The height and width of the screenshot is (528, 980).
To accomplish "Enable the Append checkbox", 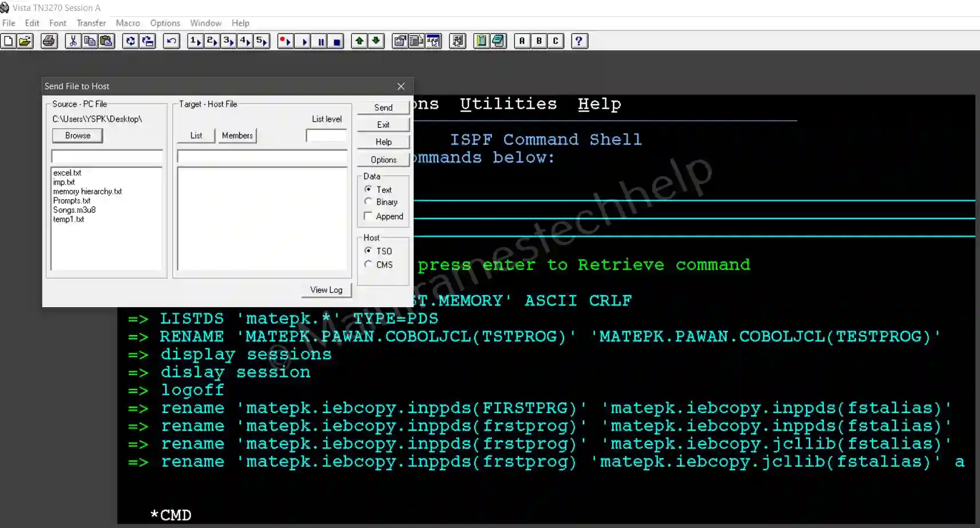I will point(368,216).
